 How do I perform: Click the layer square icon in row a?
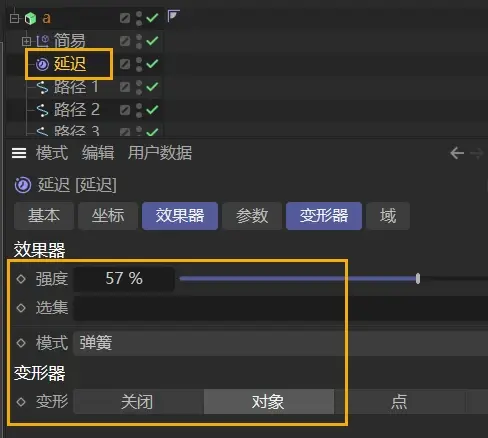(x=125, y=18)
